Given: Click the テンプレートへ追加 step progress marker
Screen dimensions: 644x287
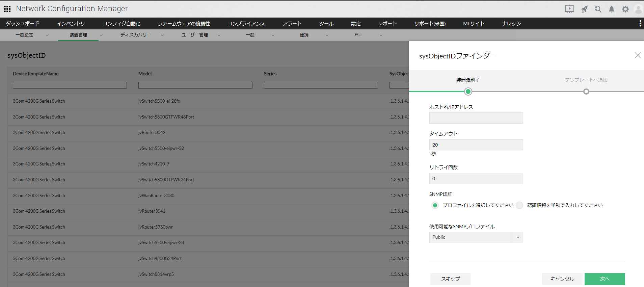Looking at the screenshot, I should [586, 92].
